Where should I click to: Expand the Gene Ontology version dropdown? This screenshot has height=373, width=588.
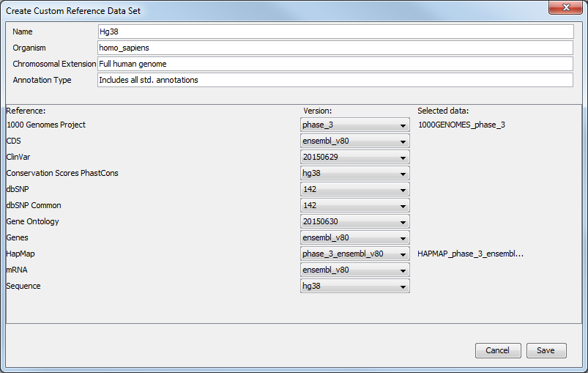coord(354,222)
